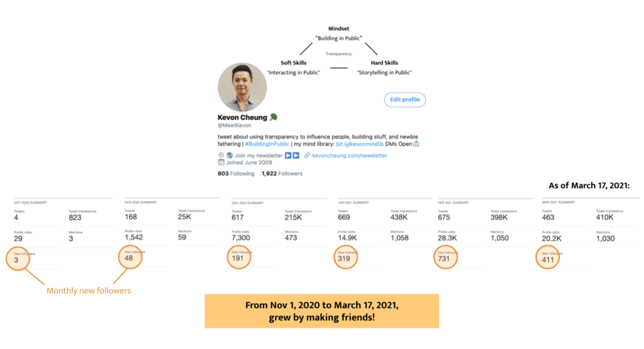Click the globe emoji before newsletter text
Viewport: 644px width, 349px height.
point(230,156)
